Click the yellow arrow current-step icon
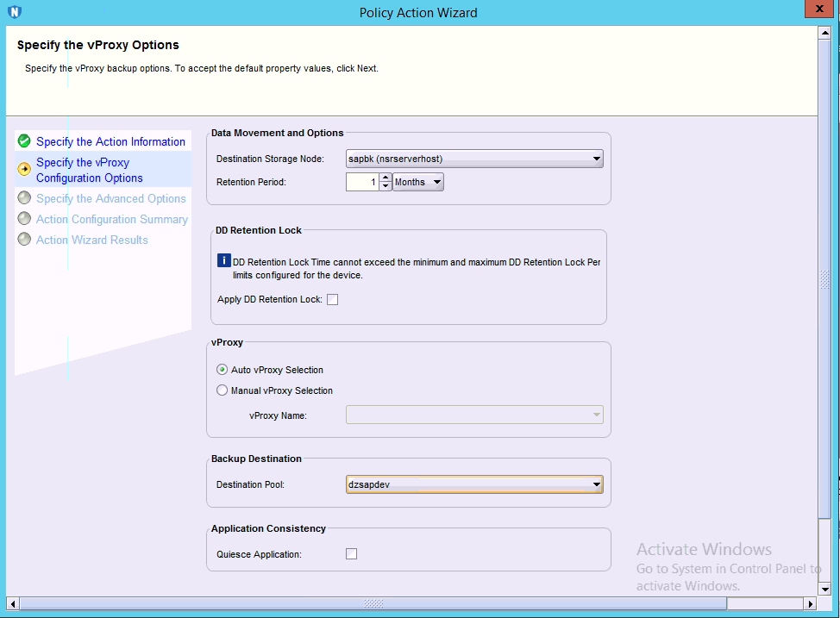 tap(24, 169)
